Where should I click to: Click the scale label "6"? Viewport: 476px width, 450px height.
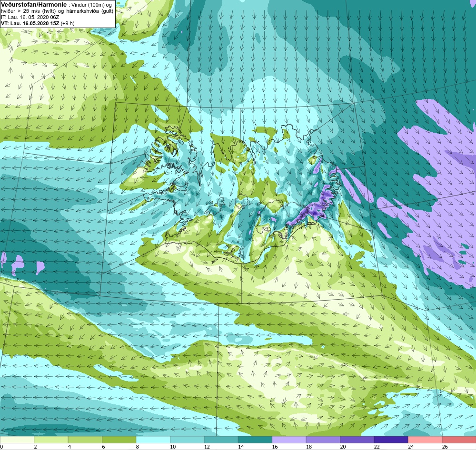[103, 447]
